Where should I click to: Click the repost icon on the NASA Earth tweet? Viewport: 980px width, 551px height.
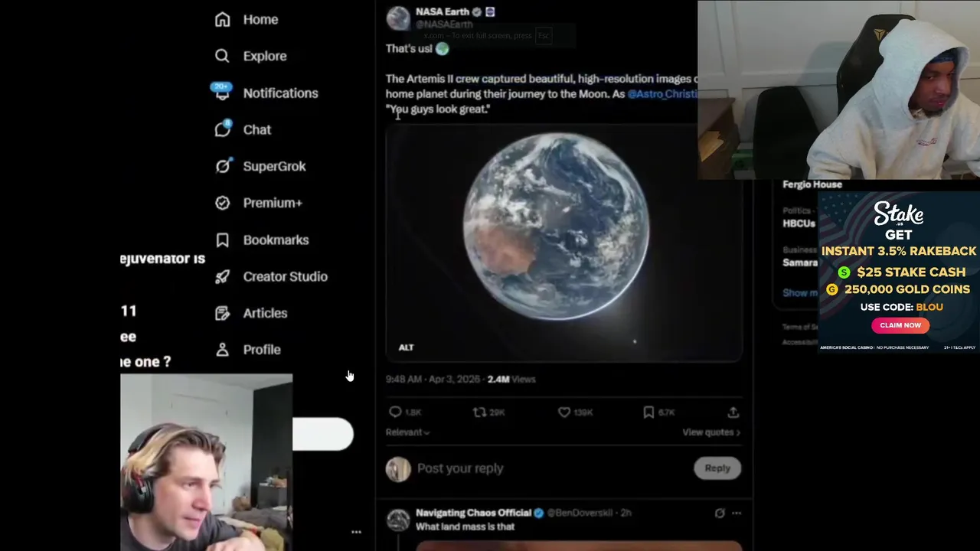click(x=479, y=412)
